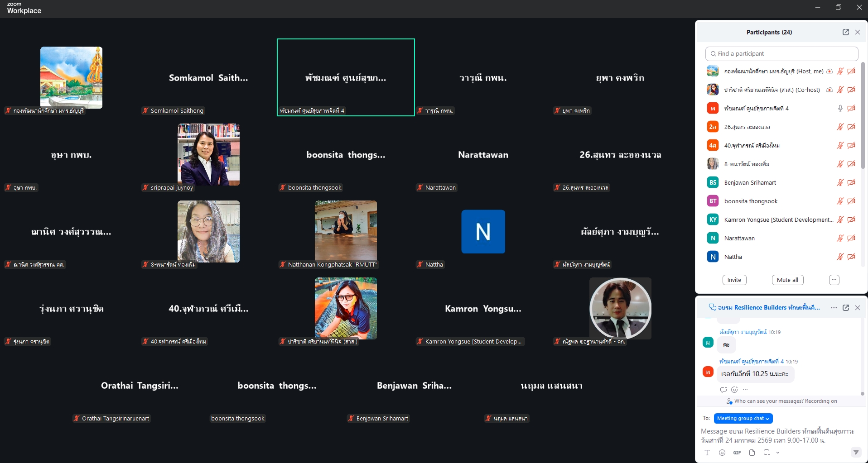Click the GIF button in chat toolbar
868x463 pixels.
pyautogui.click(x=737, y=453)
